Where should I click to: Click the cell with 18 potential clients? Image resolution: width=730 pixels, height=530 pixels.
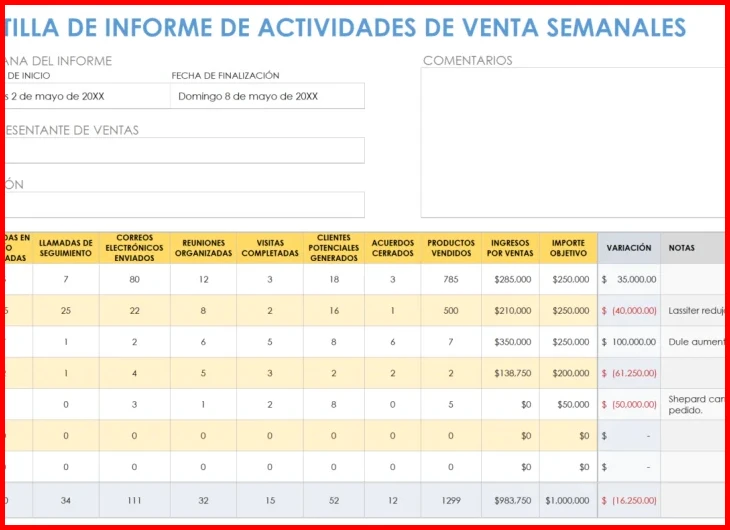coord(334,279)
